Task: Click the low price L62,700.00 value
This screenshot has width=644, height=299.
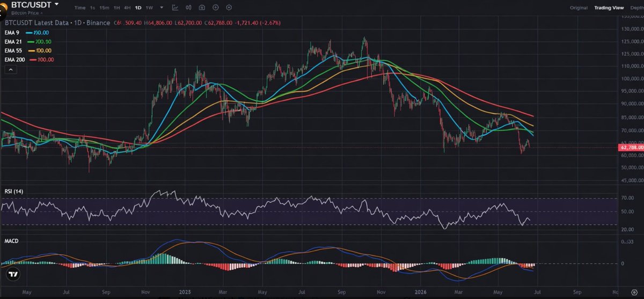Action: click(188, 24)
